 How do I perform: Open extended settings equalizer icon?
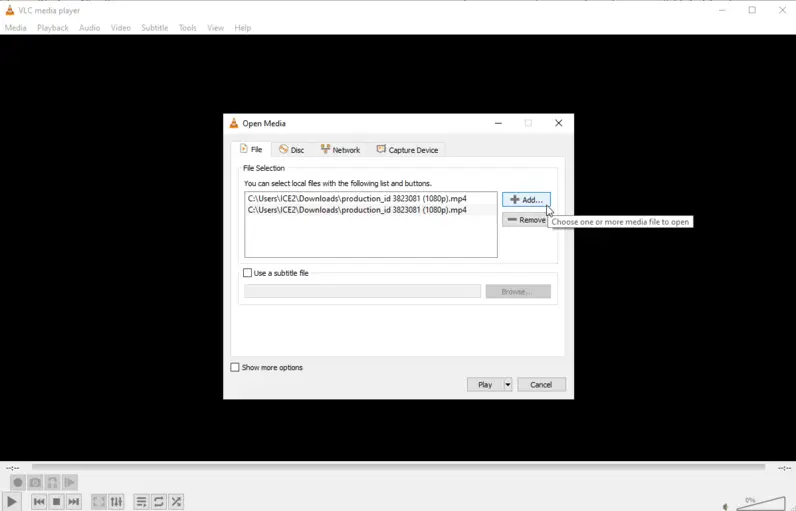pos(116,501)
